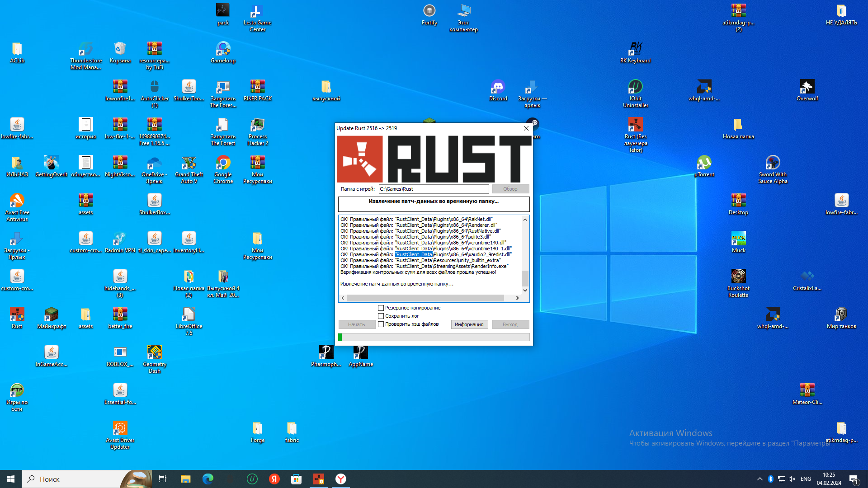This screenshot has height=488, width=868.
Task: Click the Выход button in updater
Action: click(510, 324)
